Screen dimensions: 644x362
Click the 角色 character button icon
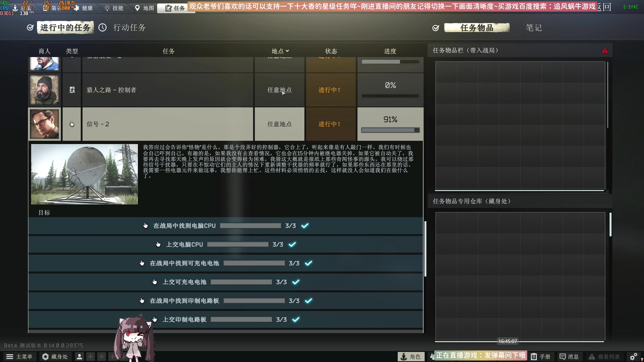pos(404,356)
